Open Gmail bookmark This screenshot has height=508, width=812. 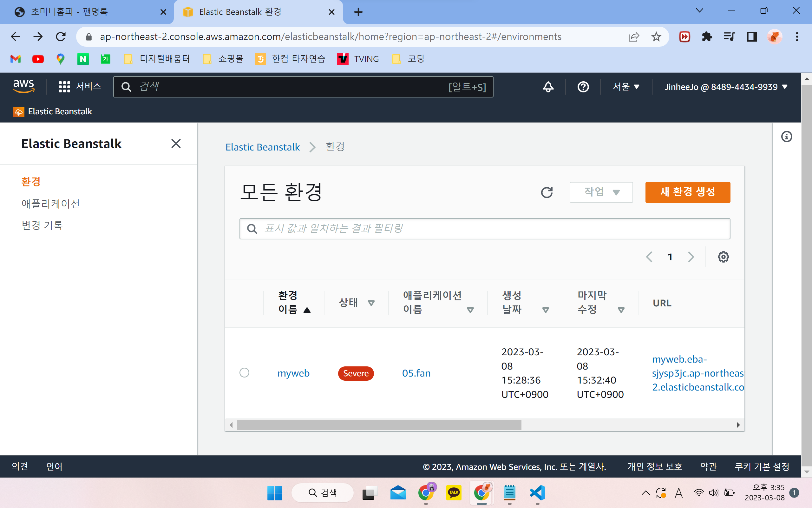pos(16,59)
